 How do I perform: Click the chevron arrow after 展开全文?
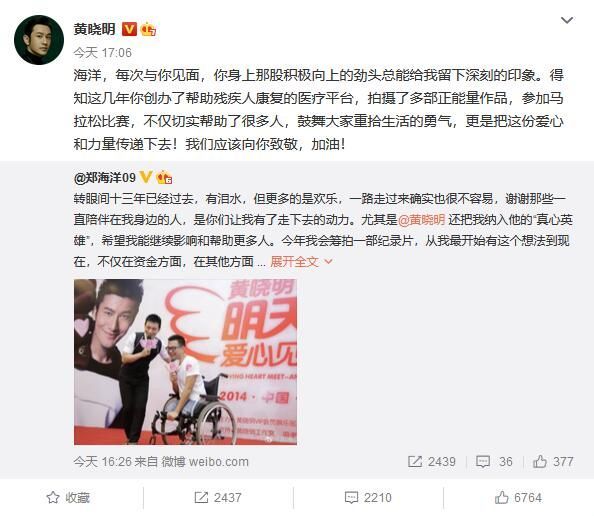click(328, 261)
